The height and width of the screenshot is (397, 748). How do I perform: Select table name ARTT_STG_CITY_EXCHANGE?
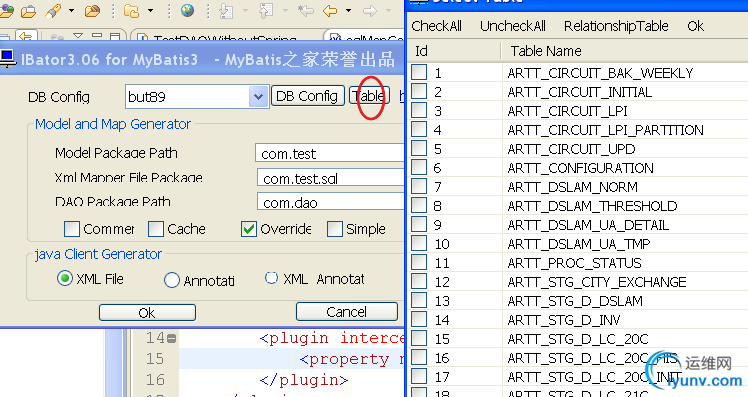(x=597, y=282)
